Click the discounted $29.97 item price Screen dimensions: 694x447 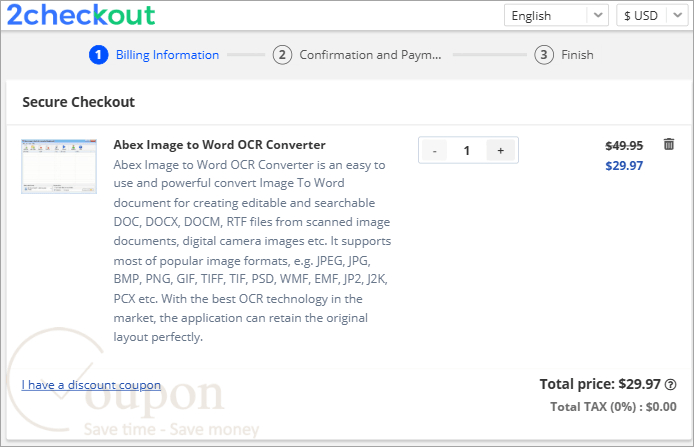coord(624,166)
